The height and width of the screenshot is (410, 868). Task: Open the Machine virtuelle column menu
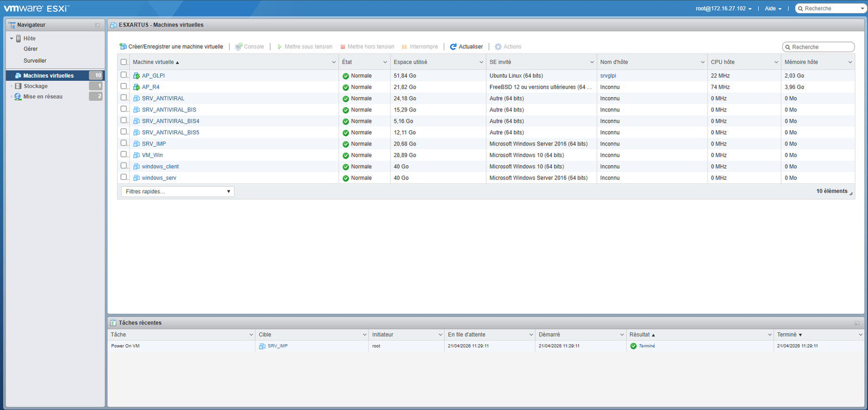pos(334,62)
